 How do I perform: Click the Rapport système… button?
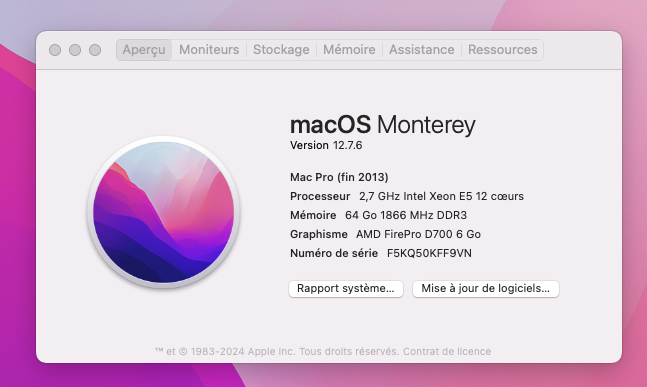[346, 288]
